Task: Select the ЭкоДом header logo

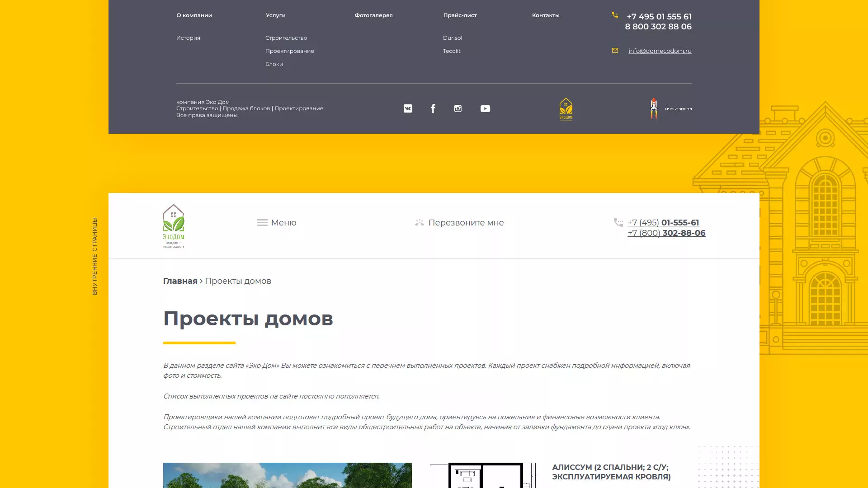Action: click(174, 225)
